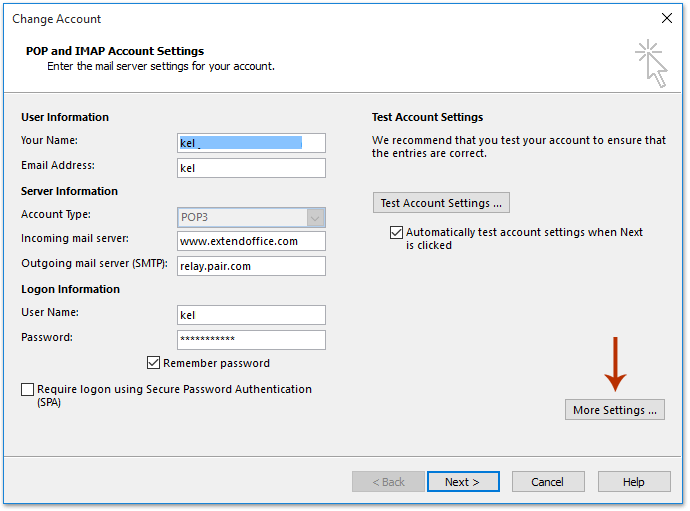The width and height of the screenshot is (690, 511).
Task: Expand the Account Type POP3 dropdown arrow
Action: pos(315,217)
